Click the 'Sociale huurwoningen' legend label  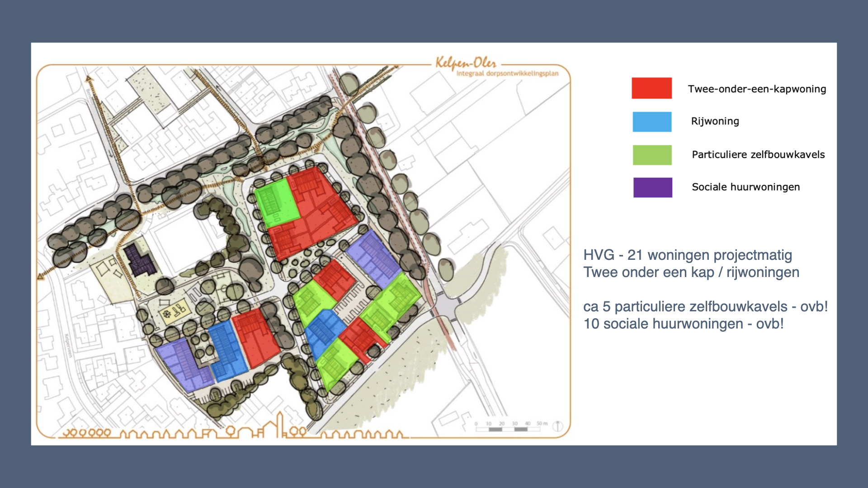(745, 187)
